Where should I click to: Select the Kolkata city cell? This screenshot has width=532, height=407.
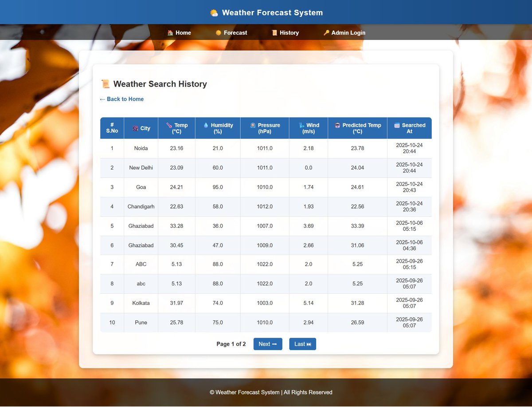141,303
